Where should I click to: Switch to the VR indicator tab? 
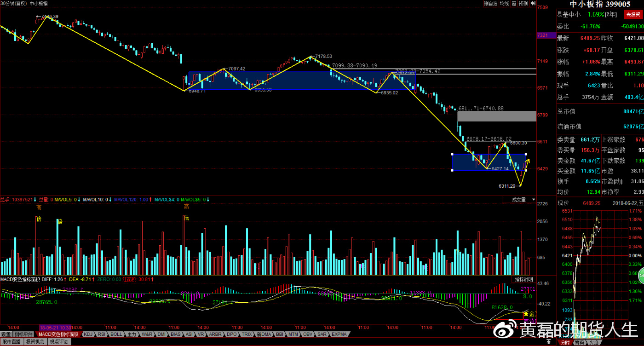(201, 334)
